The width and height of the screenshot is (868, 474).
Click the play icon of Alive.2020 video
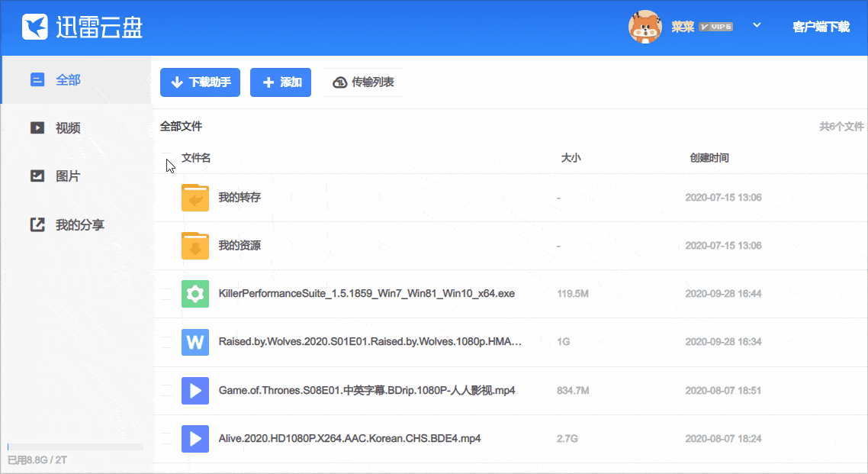click(x=195, y=439)
